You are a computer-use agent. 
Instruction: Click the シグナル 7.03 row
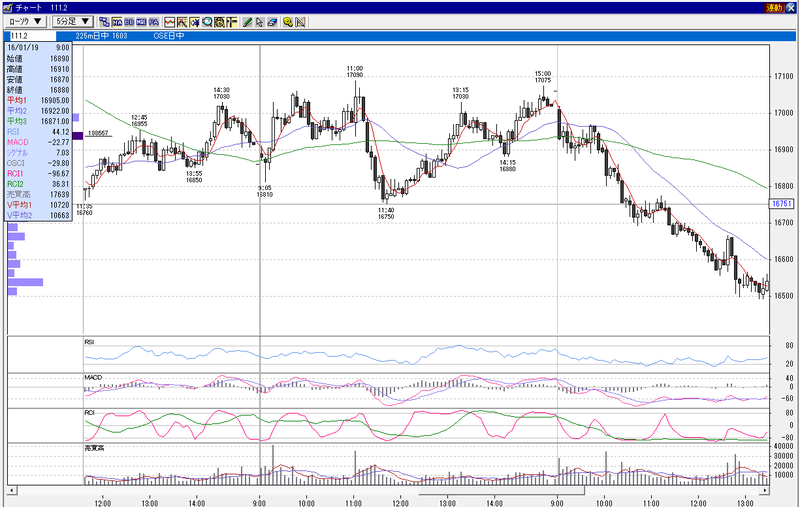(x=38, y=153)
